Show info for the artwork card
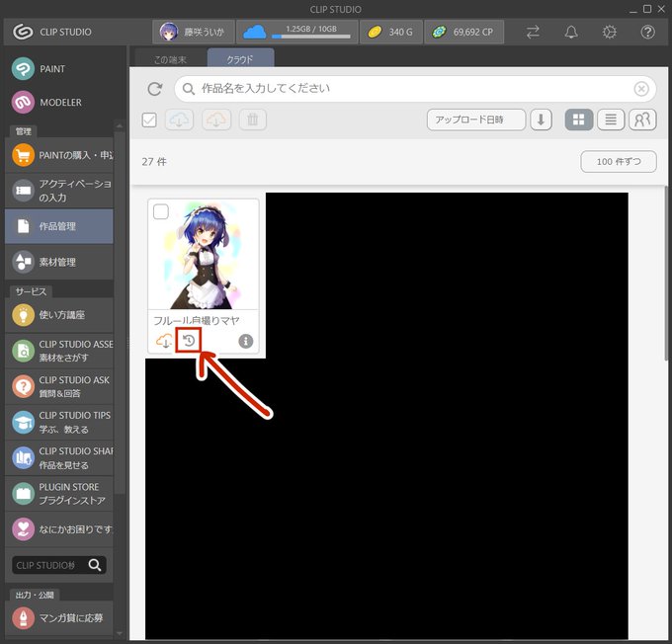This screenshot has height=644, width=672. pyautogui.click(x=245, y=341)
